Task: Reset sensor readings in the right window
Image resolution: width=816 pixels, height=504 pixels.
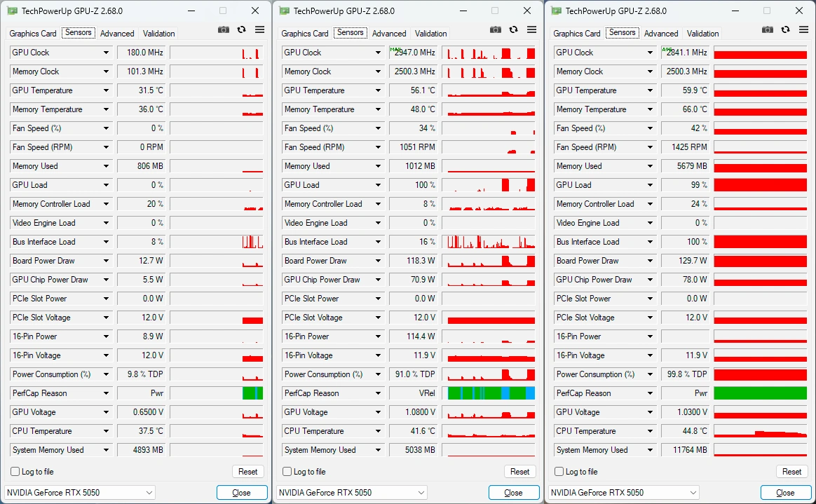Action: point(792,472)
